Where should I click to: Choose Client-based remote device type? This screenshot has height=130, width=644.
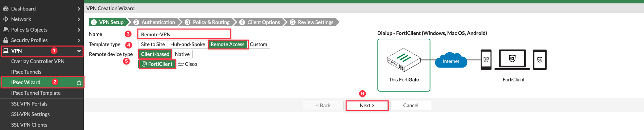coord(155,54)
